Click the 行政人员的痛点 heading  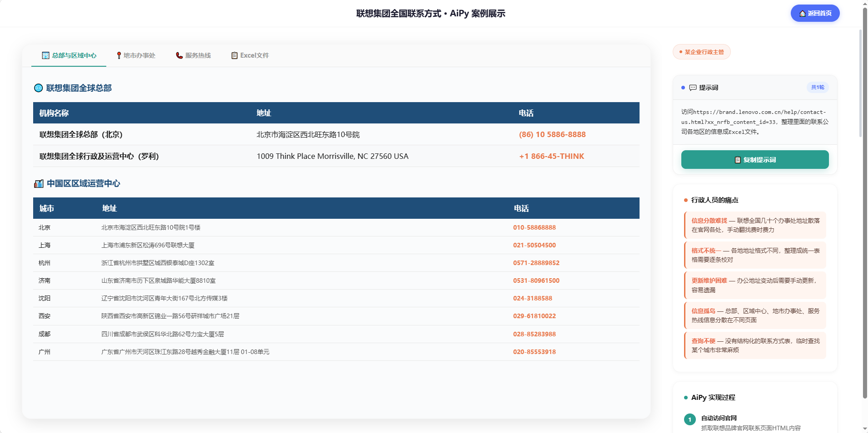[714, 200]
